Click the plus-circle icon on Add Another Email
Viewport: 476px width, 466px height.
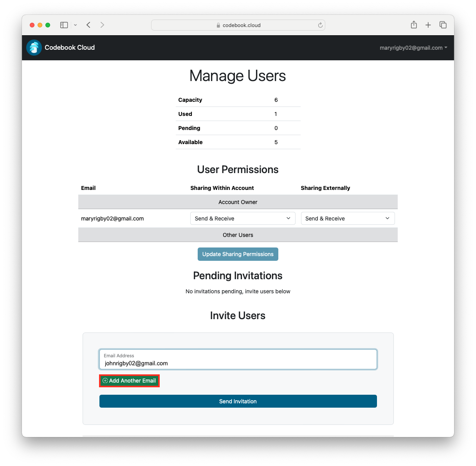point(105,380)
